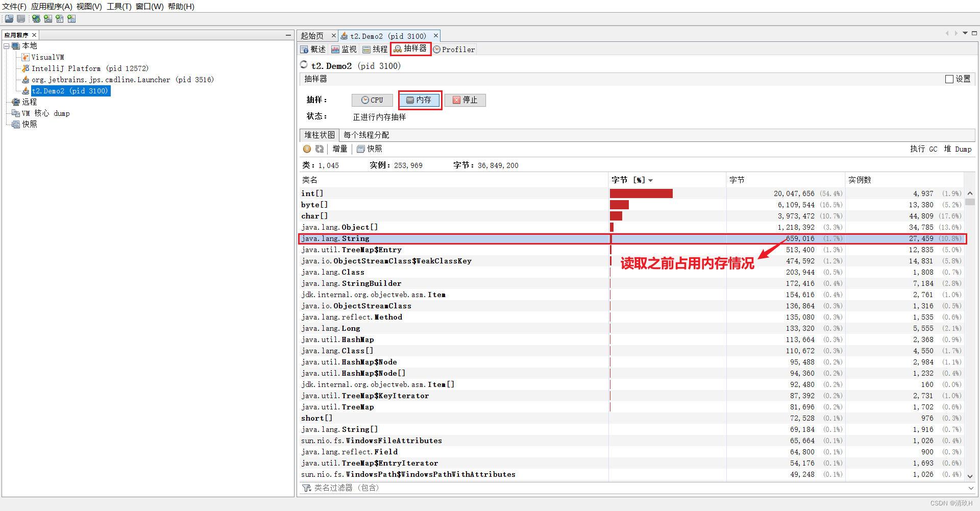
Task: Open the 抽样器 sampler tab
Action: pyautogui.click(x=410, y=48)
